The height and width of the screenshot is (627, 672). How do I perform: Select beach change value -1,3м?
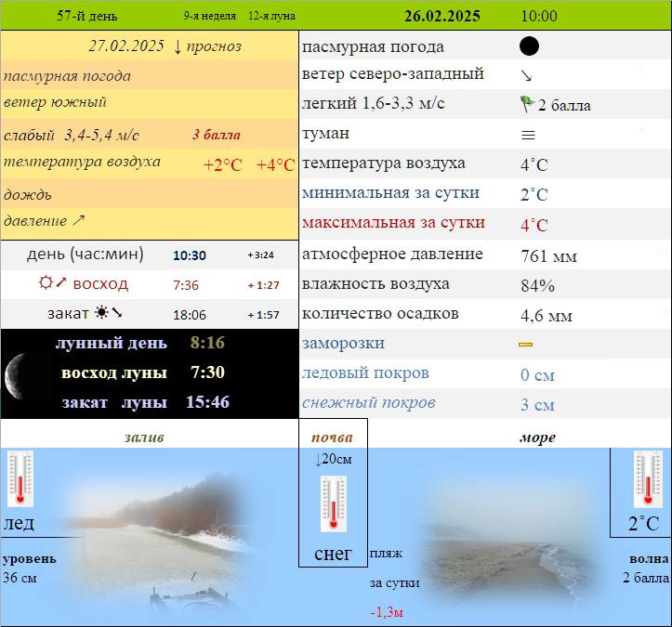387,612
